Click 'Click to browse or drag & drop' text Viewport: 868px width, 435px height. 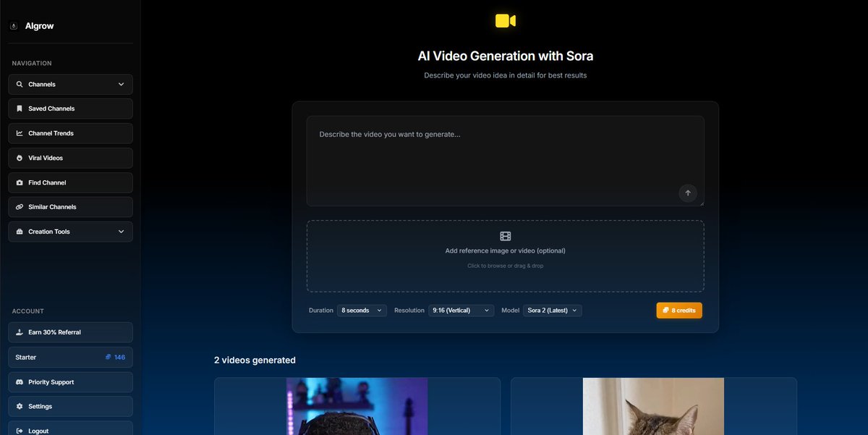tap(506, 266)
